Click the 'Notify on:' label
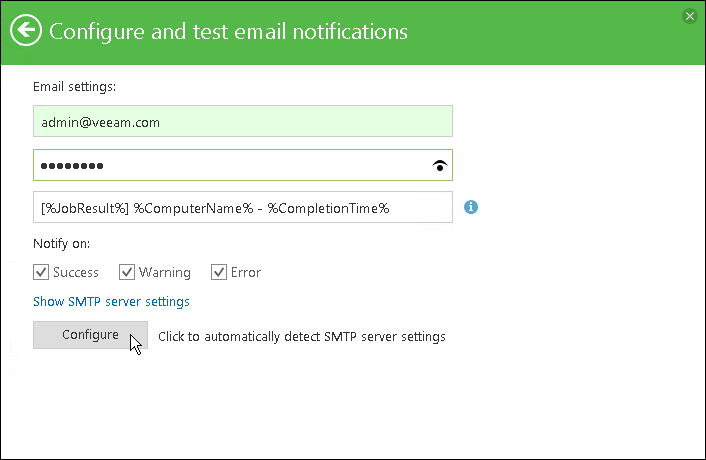This screenshot has height=460, width=706. 62,243
